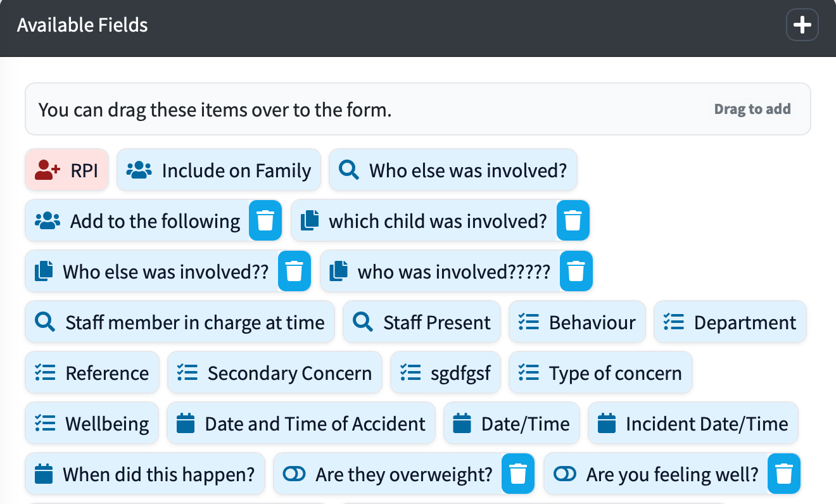Delete the 'Add to the following' field
This screenshot has width=836, height=504.
tap(265, 221)
